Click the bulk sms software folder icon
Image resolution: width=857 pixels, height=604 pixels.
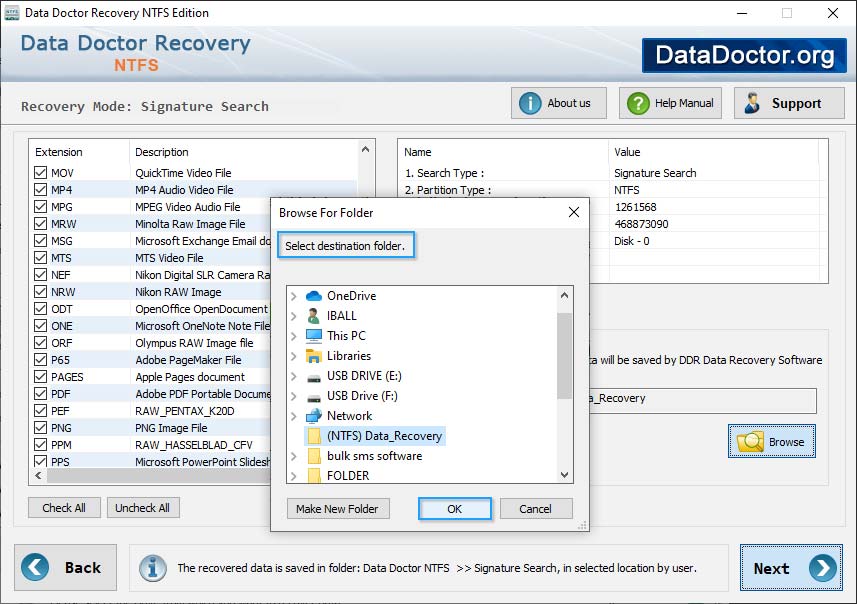[314, 456]
